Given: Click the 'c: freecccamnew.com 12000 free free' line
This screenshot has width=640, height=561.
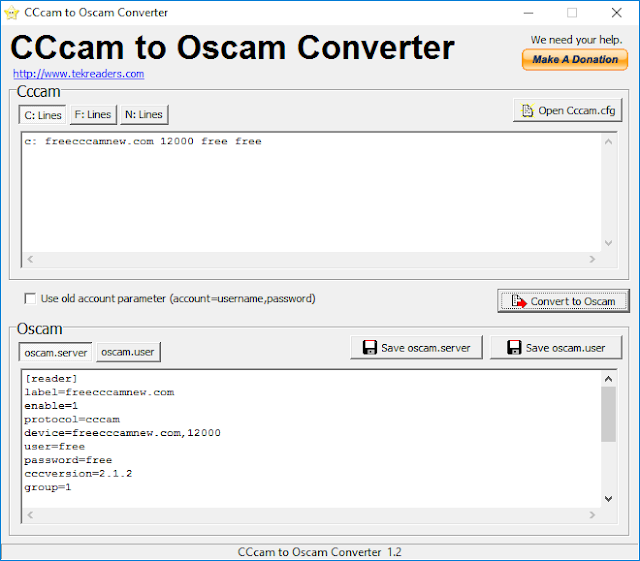Looking at the screenshot, I should tap(143, 141).
